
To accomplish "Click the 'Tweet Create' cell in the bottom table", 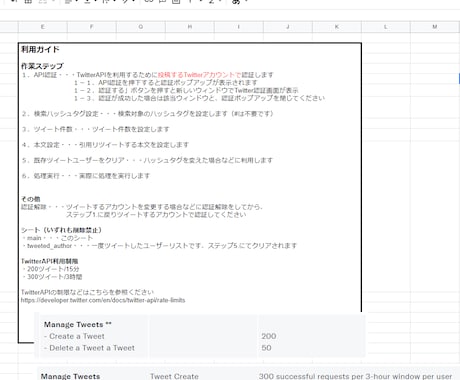I will pyautogui.click(x=174, y=376).
